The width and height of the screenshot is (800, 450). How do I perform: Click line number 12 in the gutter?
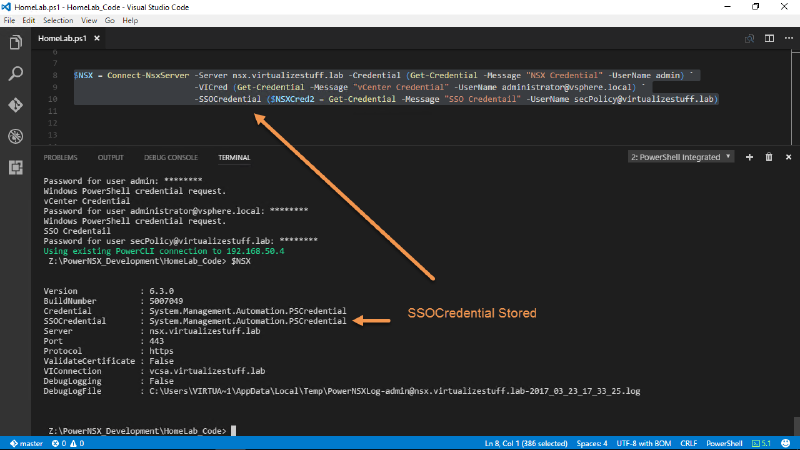pos(52,123)
